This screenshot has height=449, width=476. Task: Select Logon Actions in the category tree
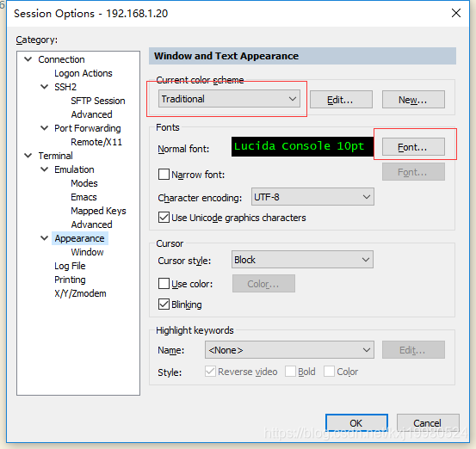(83, 73)
